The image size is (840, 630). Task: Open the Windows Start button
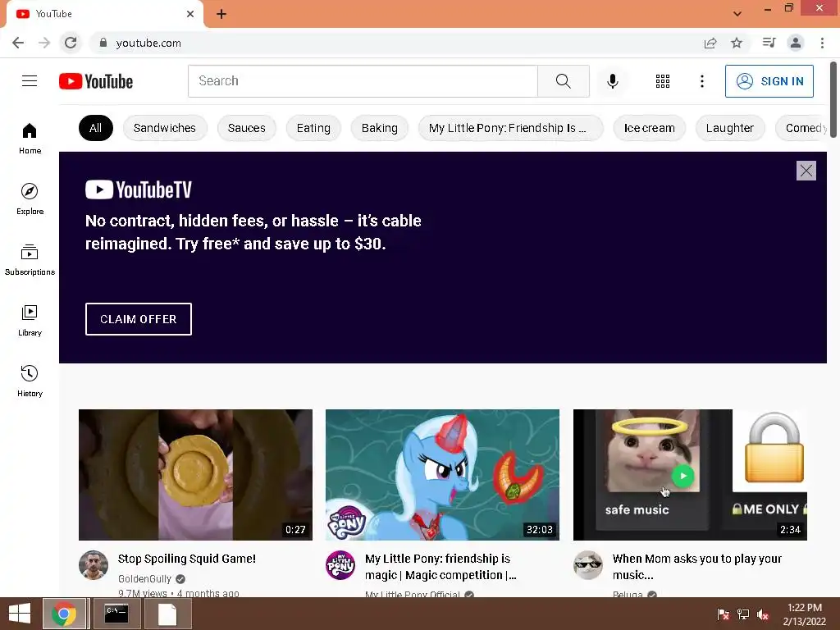pos(20,614)
